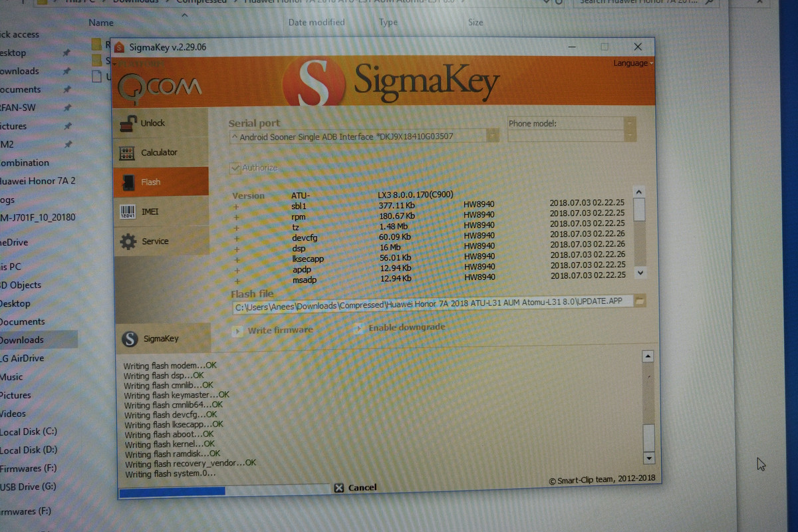Open the lower Phone model dropdown
Image resolution: width=798 pixels, height=532 pixels.
point(630,135)
